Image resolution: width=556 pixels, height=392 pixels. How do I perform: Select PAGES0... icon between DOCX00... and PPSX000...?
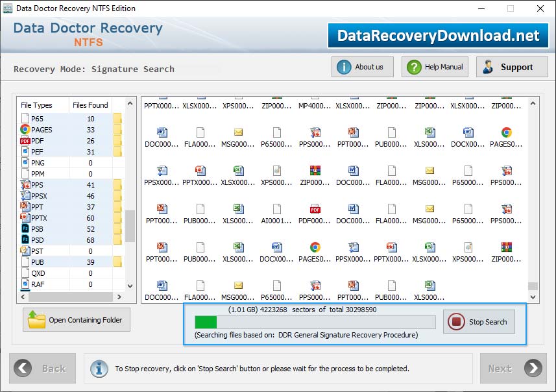pos(315,247)
